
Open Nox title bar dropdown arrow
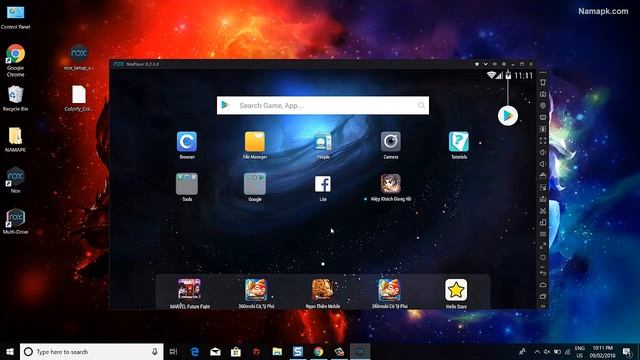click(x=485, y=64)
